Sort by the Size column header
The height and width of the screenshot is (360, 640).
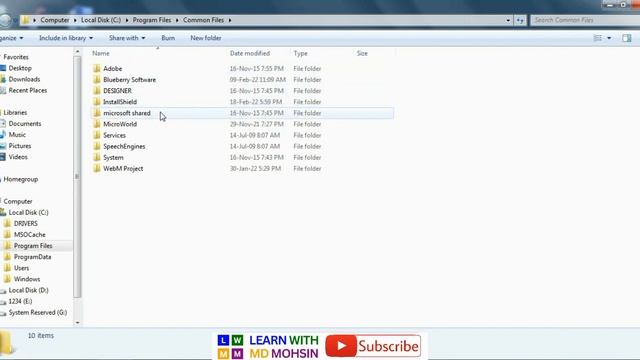click(x=362, y=53)
